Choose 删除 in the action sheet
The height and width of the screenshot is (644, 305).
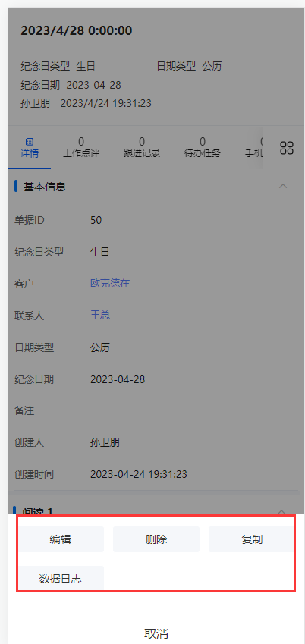pos(156,539)
